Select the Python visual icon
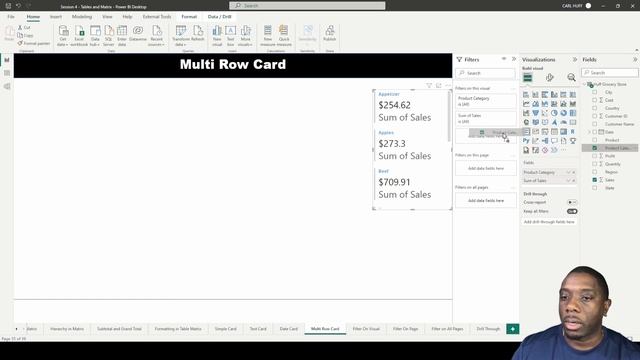 tap(526, 141)
